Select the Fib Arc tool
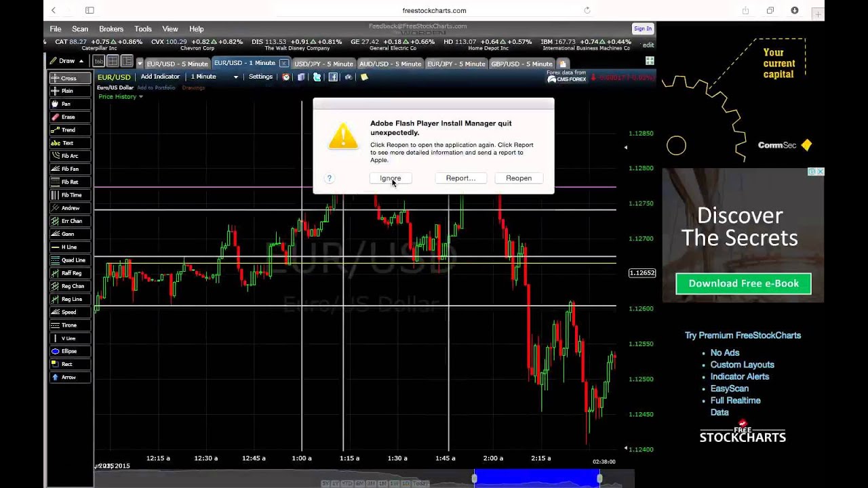 click(x=70, y=156)
